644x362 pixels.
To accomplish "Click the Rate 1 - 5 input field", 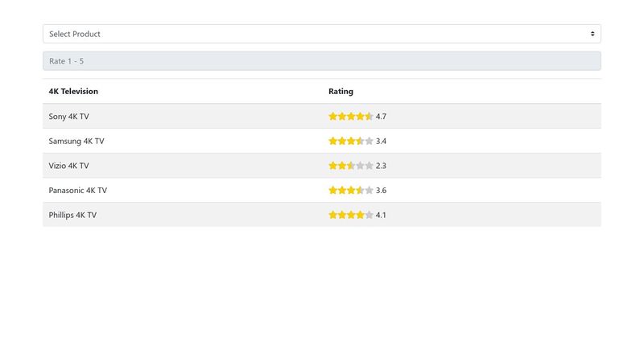I will [x=321, y=61].
